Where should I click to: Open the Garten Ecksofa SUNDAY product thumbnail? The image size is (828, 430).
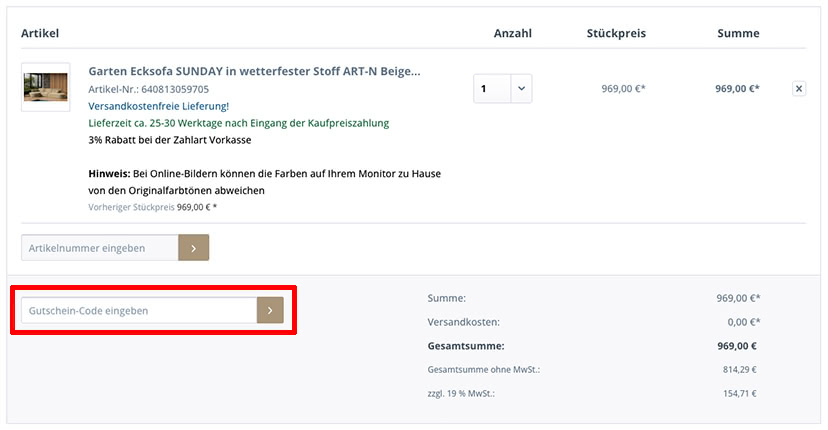point(45,87)
